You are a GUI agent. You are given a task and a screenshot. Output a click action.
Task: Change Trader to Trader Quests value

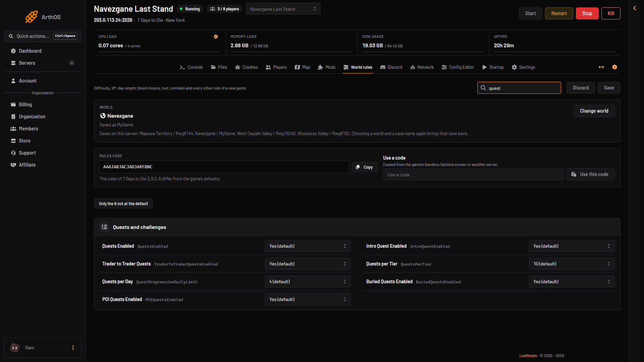[x=308, y=264]
